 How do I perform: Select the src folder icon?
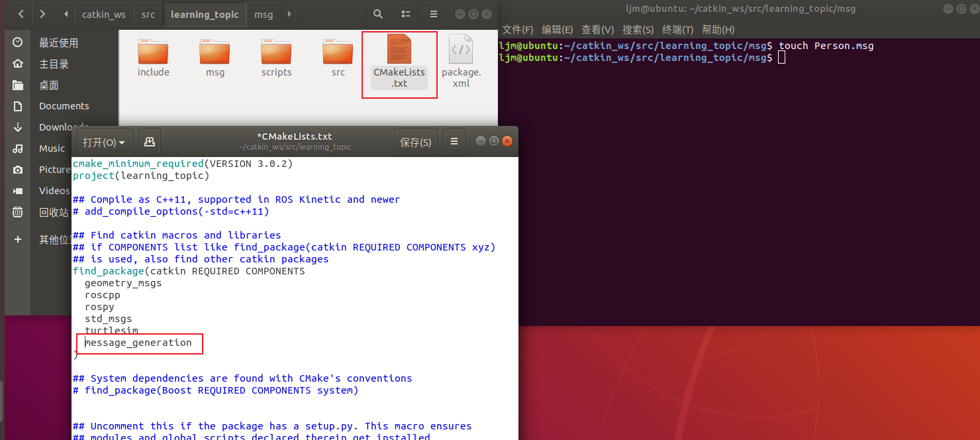click(338, 52)
